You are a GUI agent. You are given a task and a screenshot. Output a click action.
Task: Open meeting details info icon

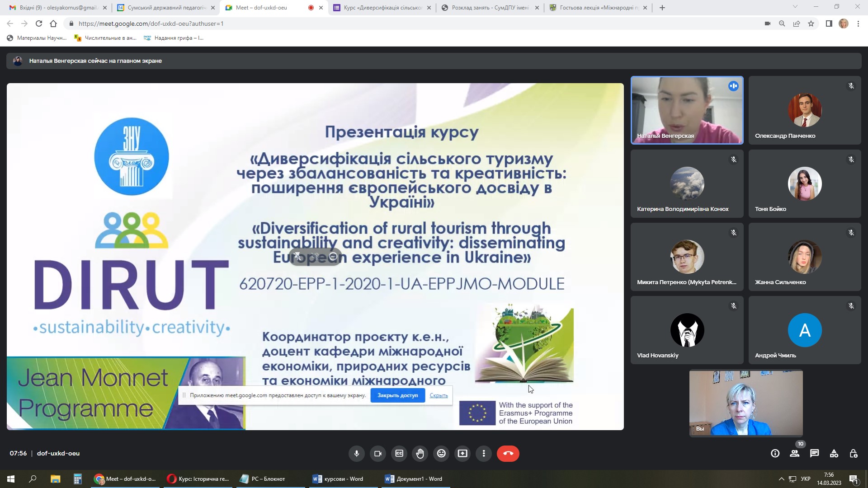coord(775,453)
